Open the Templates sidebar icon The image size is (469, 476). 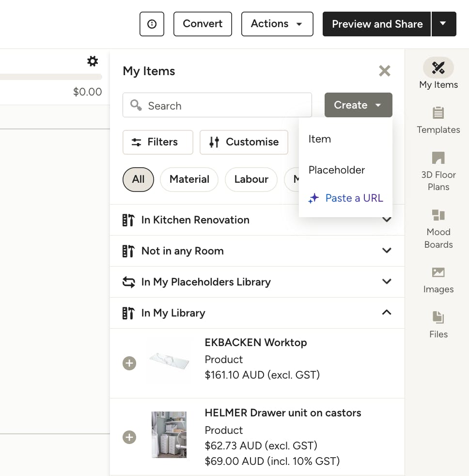point(438,120)
